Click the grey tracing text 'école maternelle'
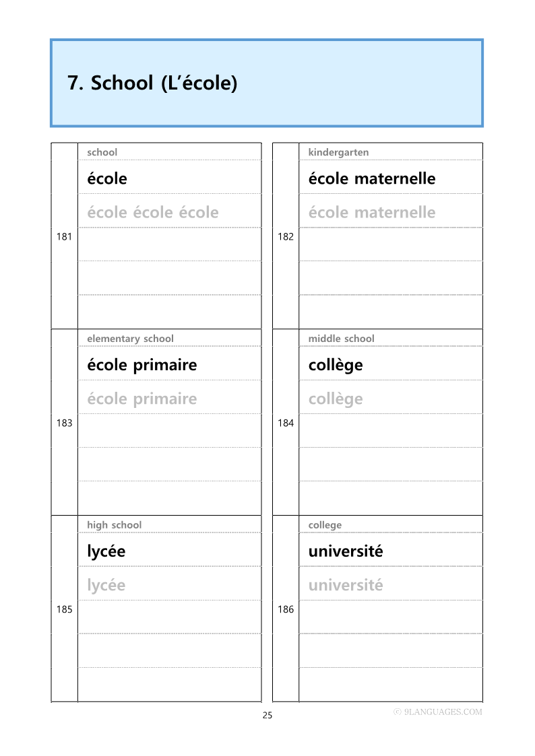 [372, 213]
